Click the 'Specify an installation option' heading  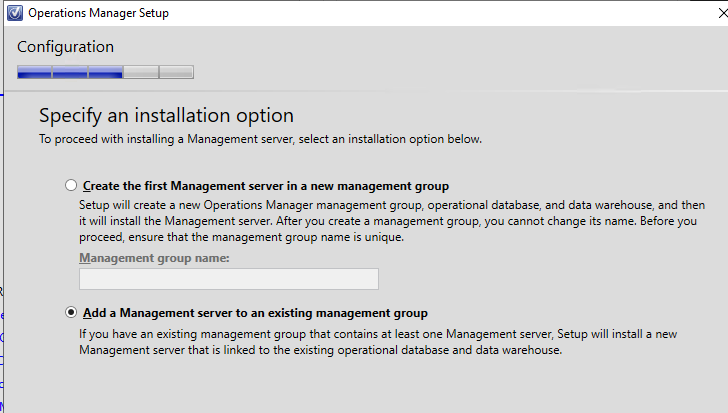click(x=166, y=116)
